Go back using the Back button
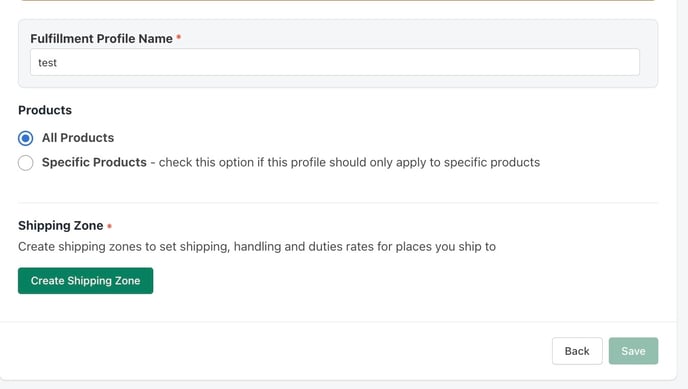The height and width of the screenshot is (389, 688). [x=577, y=351]
